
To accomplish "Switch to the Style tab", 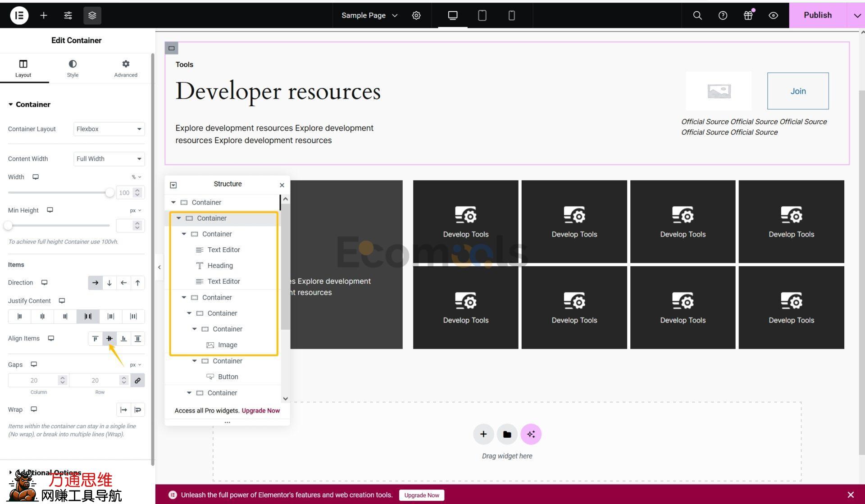I will click(x=73, y=68).
